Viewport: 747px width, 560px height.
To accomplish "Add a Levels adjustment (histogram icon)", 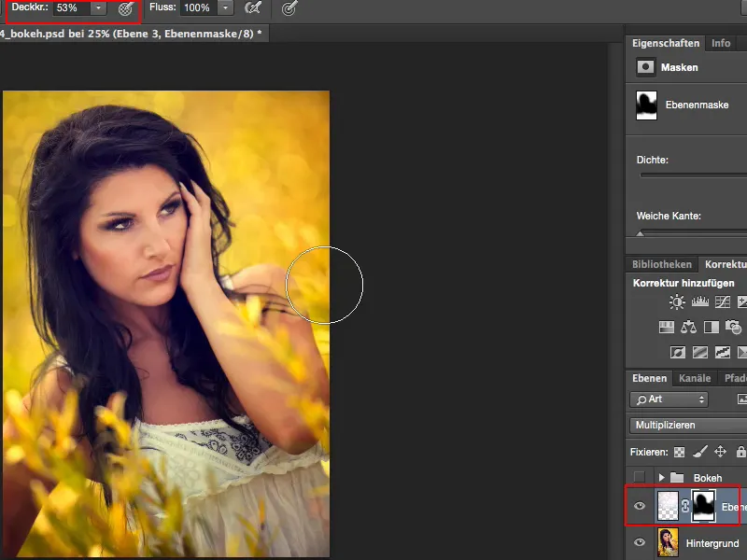I will pyautogui.click(x=699, y=301).
